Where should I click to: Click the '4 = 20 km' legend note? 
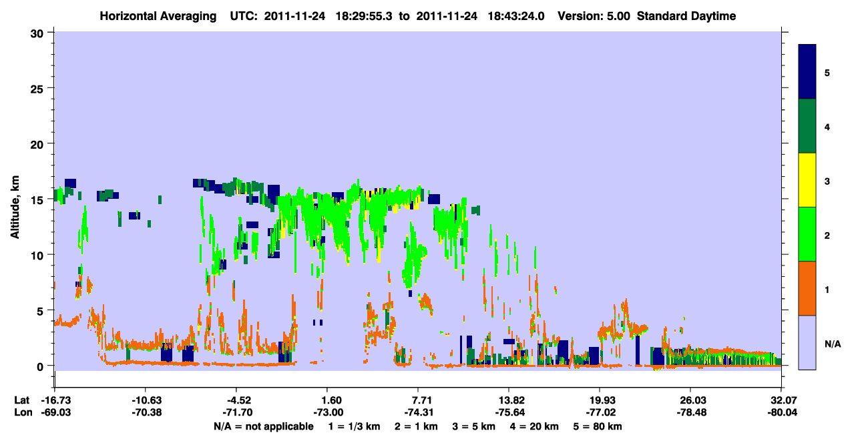click(x=534, y=426)
